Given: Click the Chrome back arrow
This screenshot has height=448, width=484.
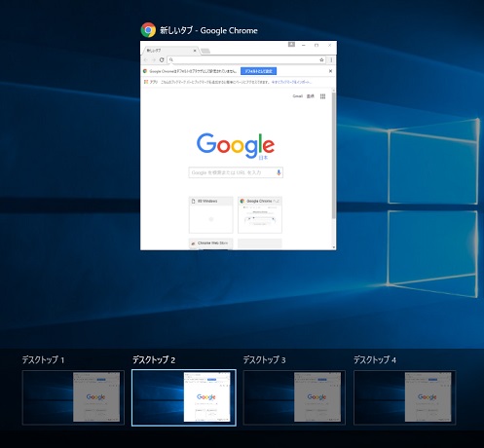Looking at the screenshot, I should click(x=145, y=59).
